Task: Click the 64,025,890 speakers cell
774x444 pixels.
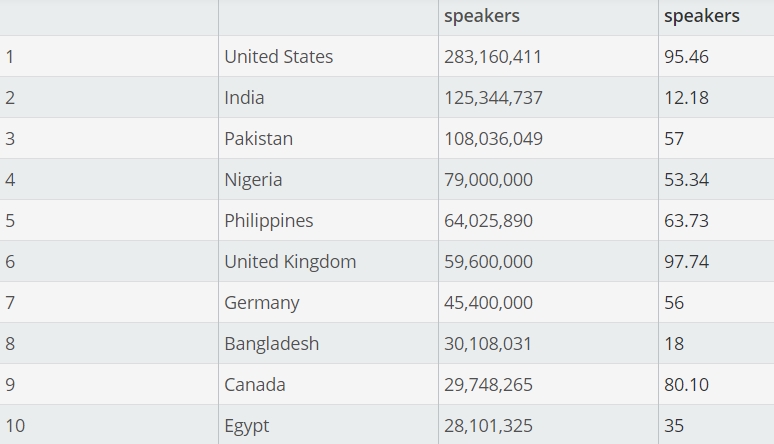Action: pyautogui.click(x=488, y=221)
